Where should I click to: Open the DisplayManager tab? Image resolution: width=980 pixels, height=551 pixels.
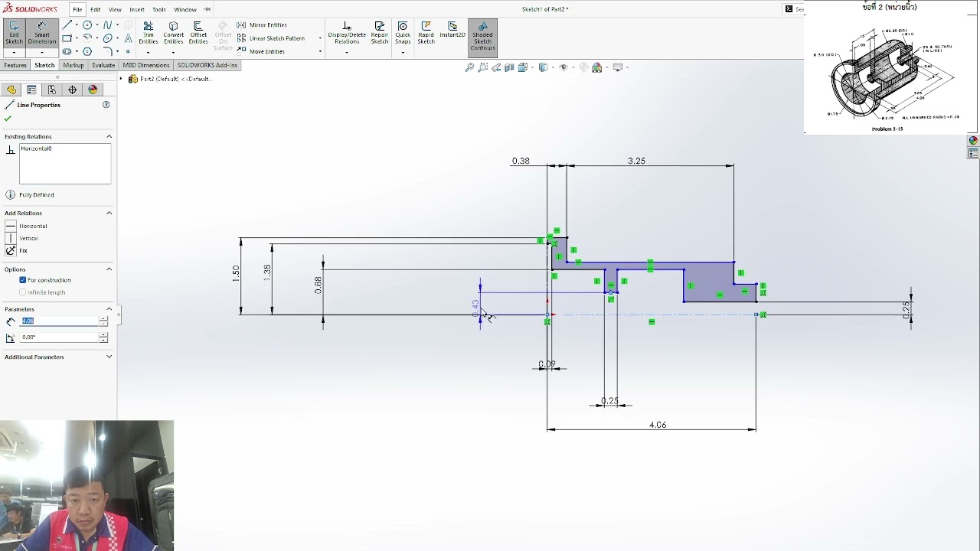pyautogui.click(x=93, y=90)
